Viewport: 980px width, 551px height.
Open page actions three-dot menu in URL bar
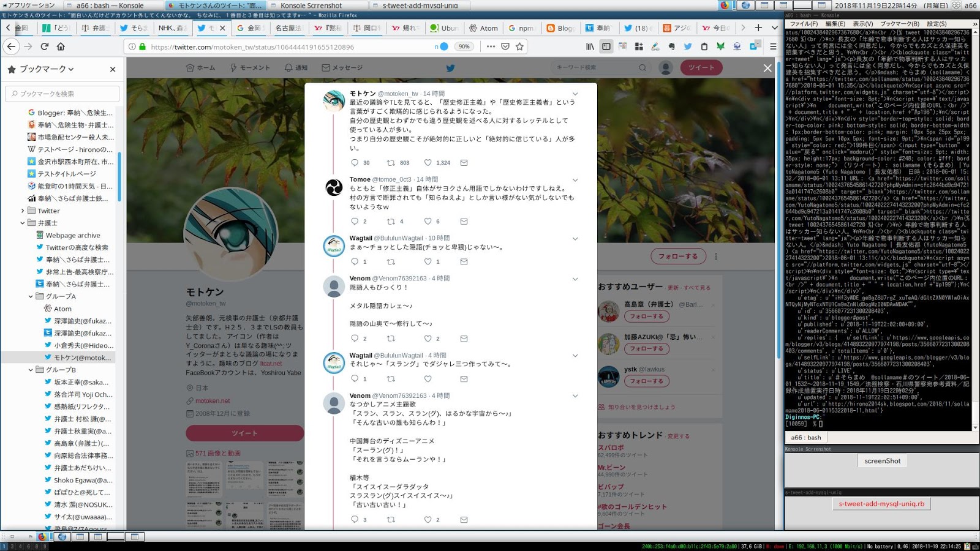click(491, 47)
